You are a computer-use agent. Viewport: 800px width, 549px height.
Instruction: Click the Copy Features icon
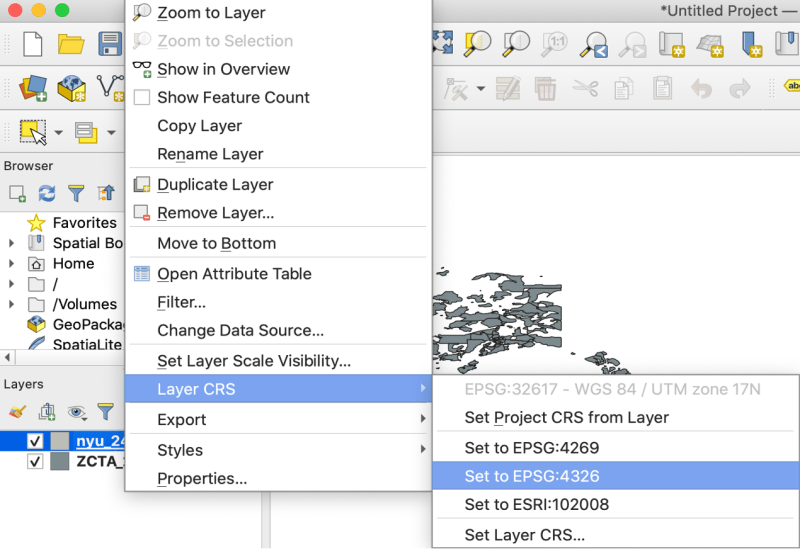(x=623, y=88)
